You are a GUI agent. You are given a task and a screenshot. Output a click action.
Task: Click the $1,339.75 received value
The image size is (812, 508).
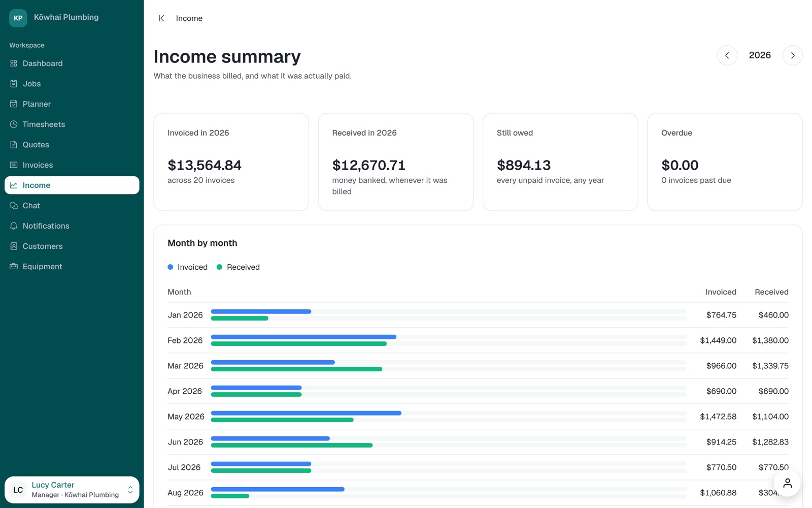[770, 366]
